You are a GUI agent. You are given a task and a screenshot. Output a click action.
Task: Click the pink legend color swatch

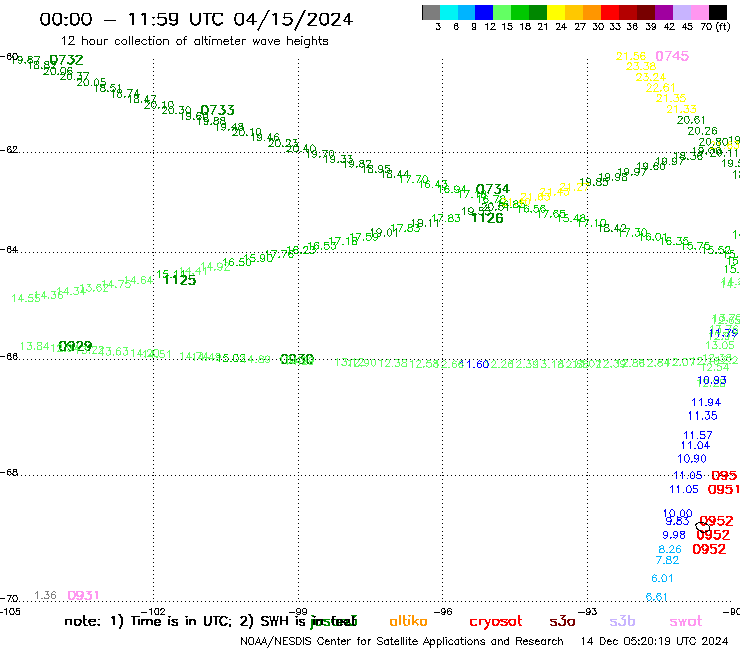[699, 12]
